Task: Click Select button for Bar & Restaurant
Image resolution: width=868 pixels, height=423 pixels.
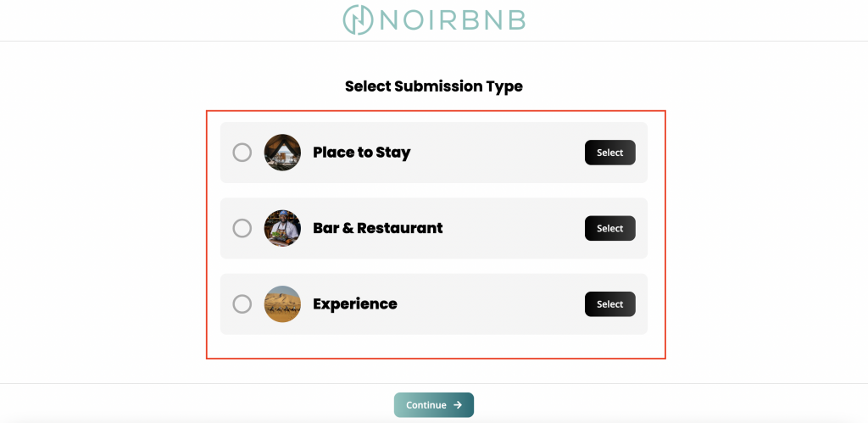Action: [x=610, y=228]
